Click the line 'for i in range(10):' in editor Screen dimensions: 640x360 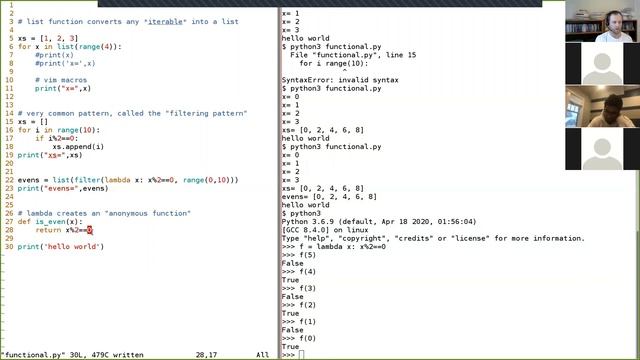[x=59, y=130]
